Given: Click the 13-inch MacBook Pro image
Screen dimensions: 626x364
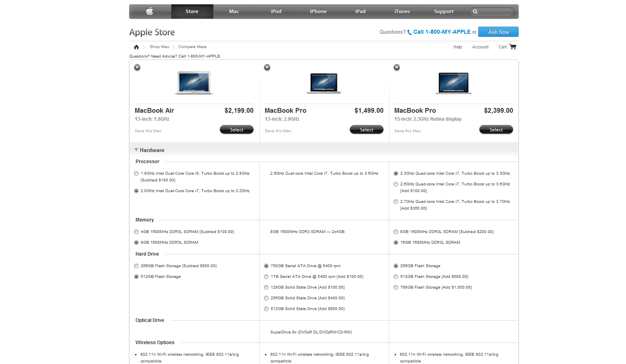Looking at the screenshot, I should (x=324, y=83).
